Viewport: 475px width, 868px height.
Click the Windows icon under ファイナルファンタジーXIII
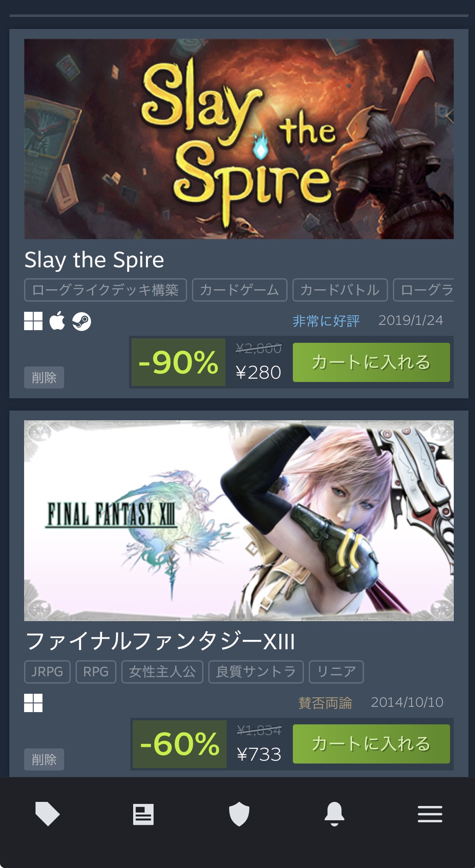tap(33, 703)
